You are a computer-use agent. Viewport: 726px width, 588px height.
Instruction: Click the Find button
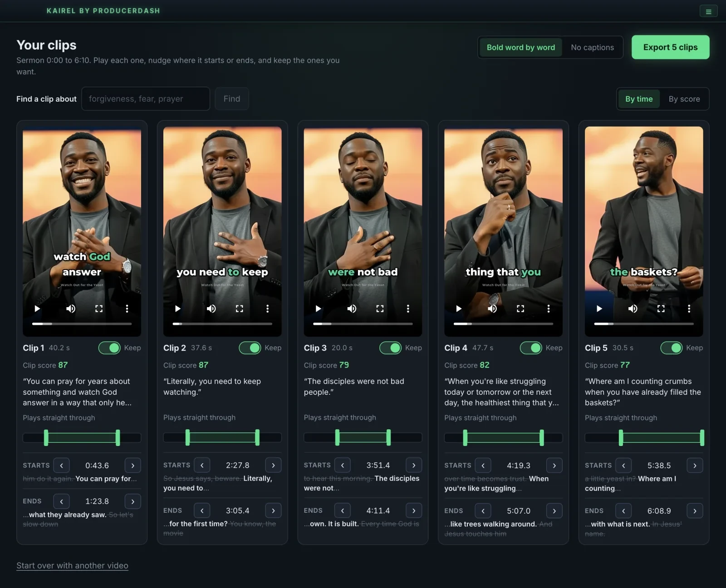(x=232, y=99)
